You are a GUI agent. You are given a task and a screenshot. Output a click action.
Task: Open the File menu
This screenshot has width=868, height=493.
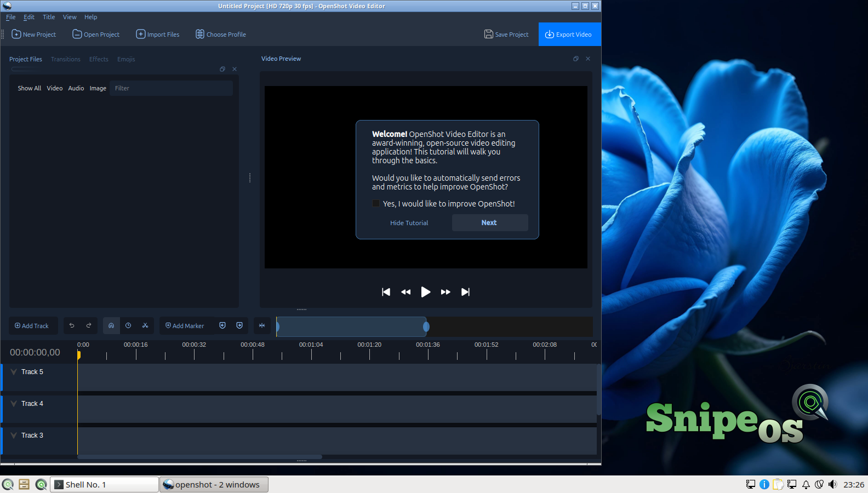tap(11, 17)
